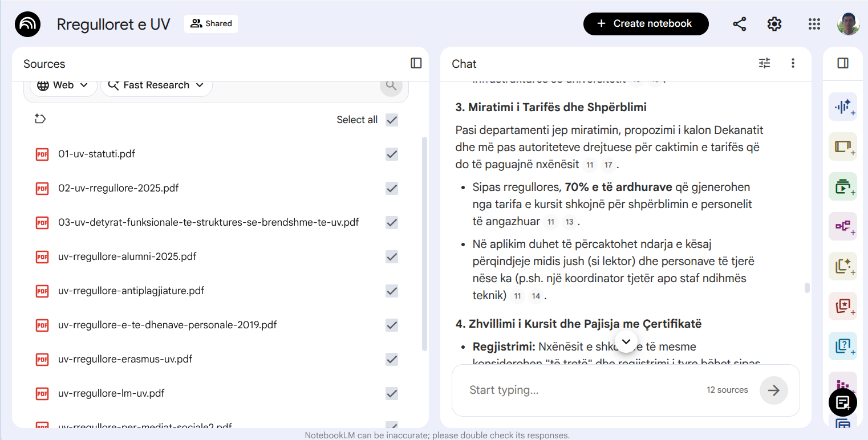Click bold text 70% e të ardhurave
868x440 pixels.
click(619, 187)
